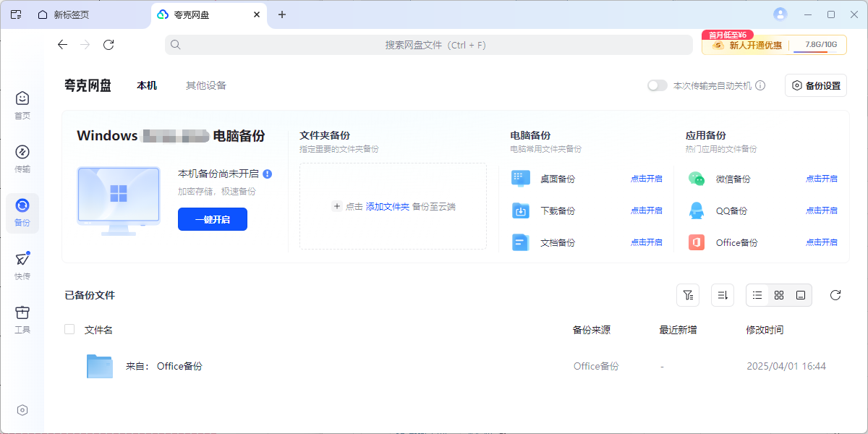
Task: Switch to list view layout
Action: 757,295
